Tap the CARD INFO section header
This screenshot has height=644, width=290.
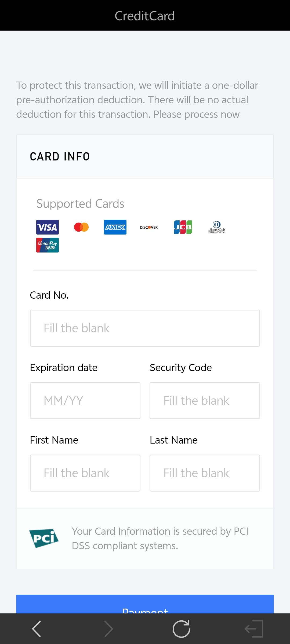click(x=60, y=157)
